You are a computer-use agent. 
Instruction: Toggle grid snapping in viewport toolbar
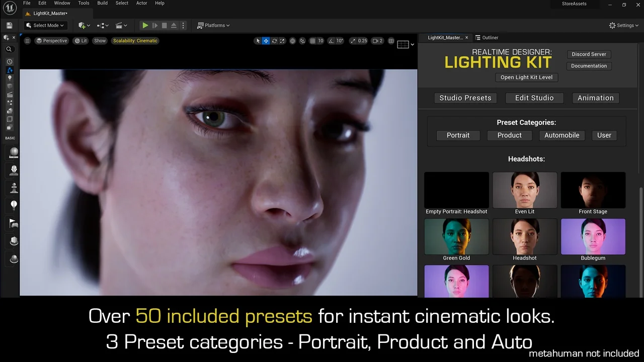click(313, 41)
